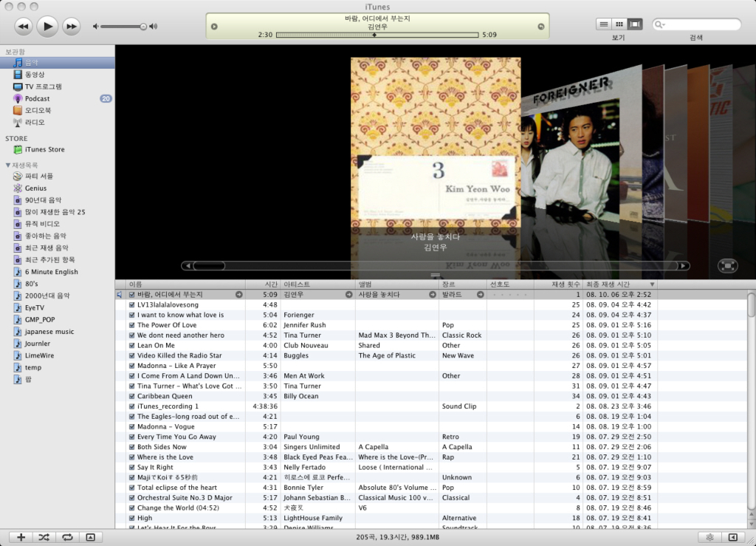Open the 6 Minute English playlist

(x=58, y=272)
